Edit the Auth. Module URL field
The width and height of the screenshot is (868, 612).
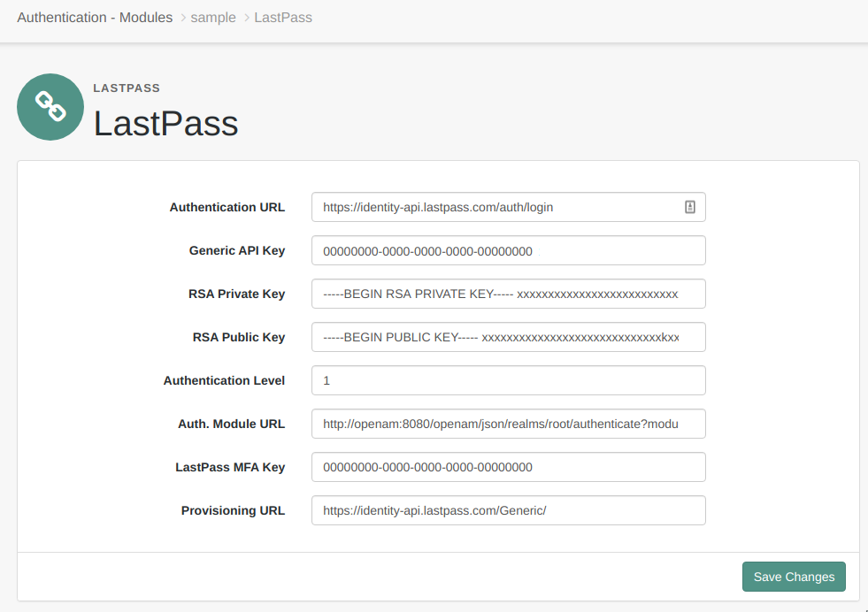pyautogui.click(x=508, y=424)
